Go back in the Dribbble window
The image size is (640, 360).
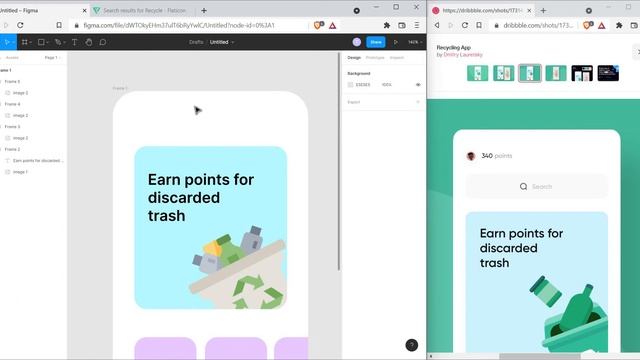pos(437,25)
